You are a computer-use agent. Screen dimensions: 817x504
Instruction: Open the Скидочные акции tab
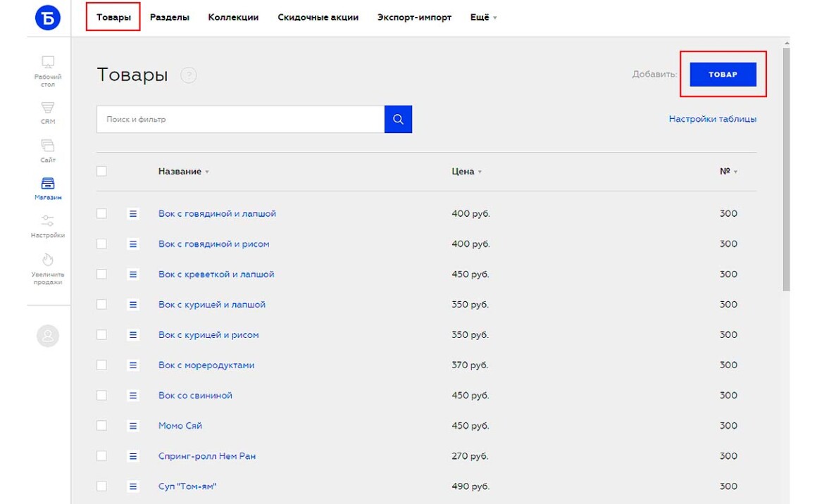click(x=318, y=17)
